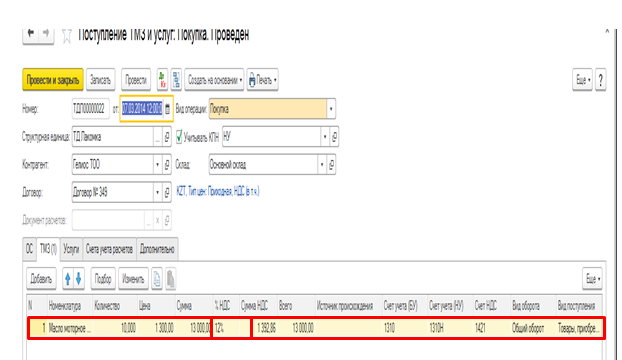Click the Добавить row button
This screenshot has height=360, width=622.
[41, 279]
